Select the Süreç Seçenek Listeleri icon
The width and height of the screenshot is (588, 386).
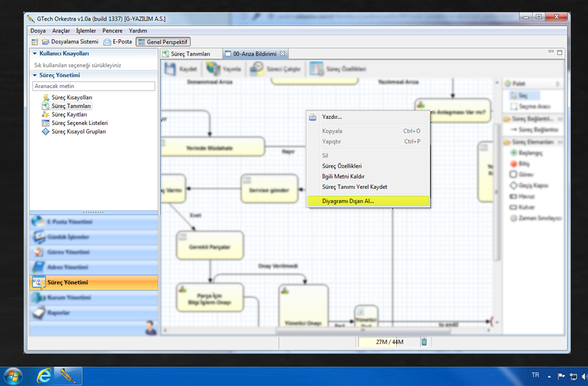point(45,123)
